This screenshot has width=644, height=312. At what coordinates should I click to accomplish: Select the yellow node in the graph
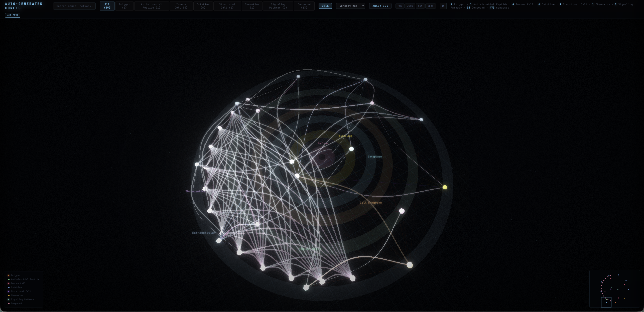445,187
